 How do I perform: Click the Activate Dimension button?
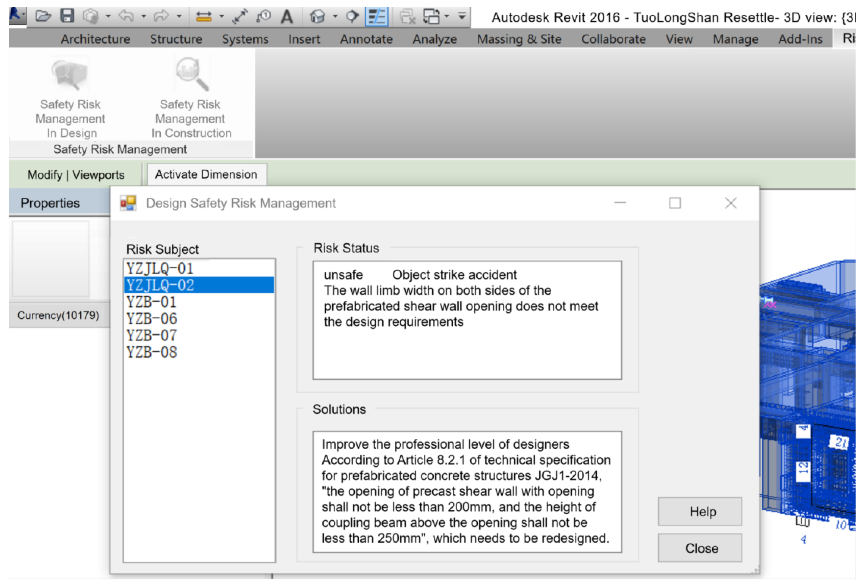tap(206, 175)
